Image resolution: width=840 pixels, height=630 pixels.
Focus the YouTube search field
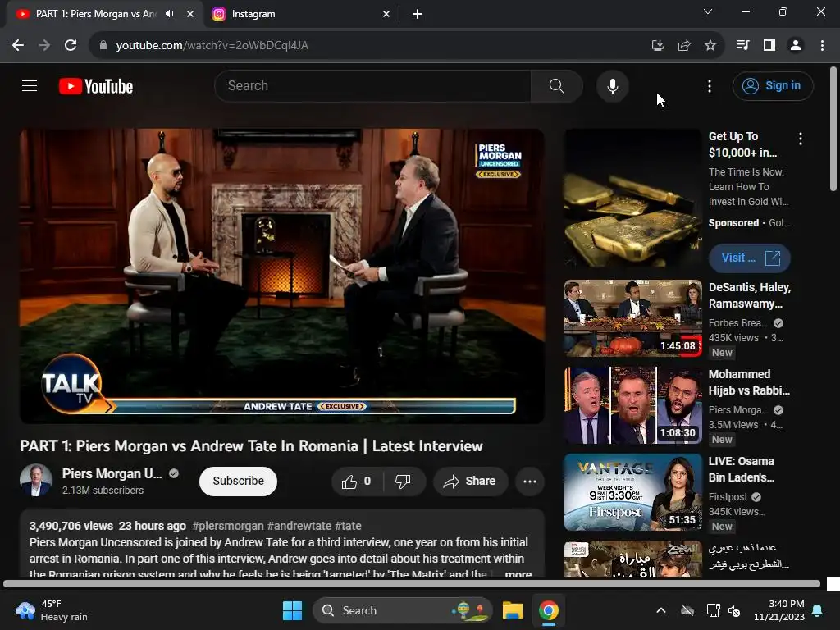point(373,85)
